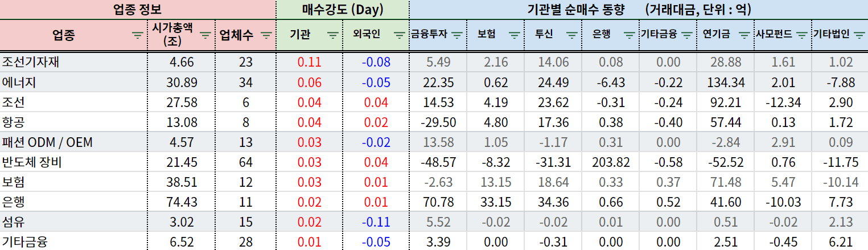This screenshot has width=868, height=250.
Task: Click the 업종 정보 header section
Action: pyautogui.click(x=137, y=10)
